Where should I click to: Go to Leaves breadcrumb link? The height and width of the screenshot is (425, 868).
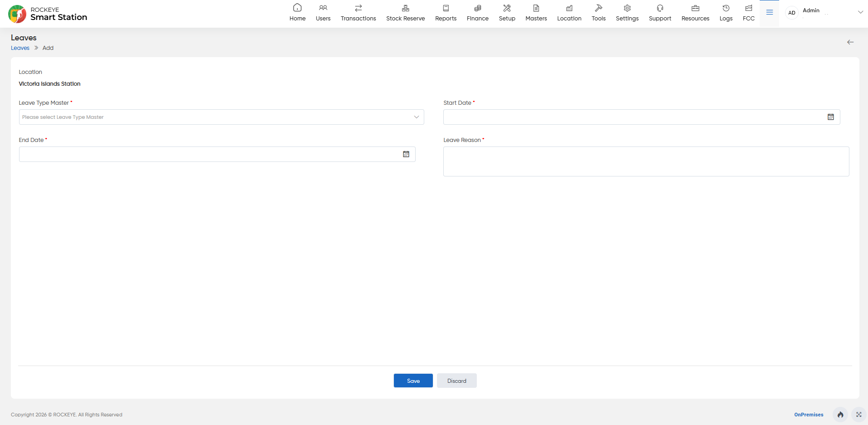20,48
